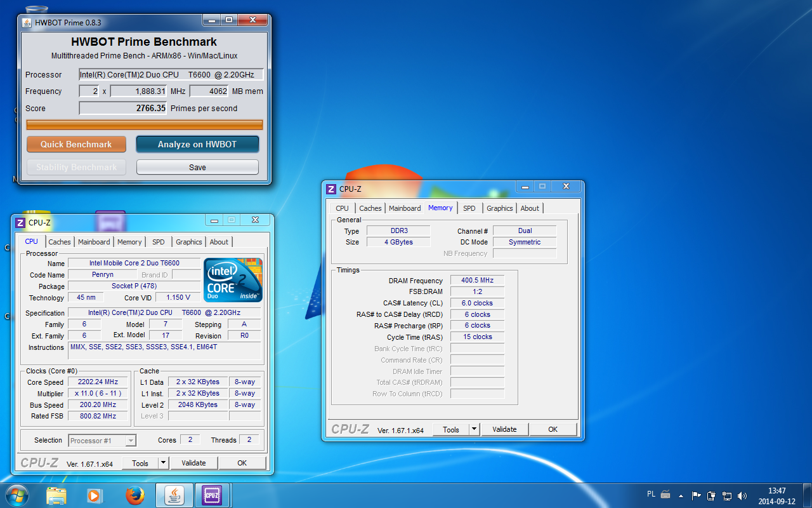The height and width of the screenshot is (508, 812).
Task: Open Mainboard tab in Memory window
Action: [405, 208]
